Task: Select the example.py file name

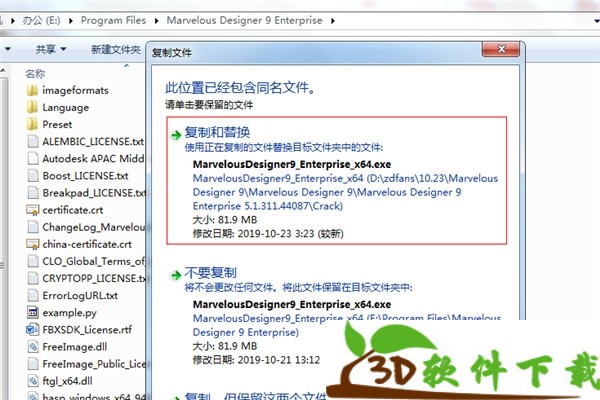Action: [x=69, y=313]
